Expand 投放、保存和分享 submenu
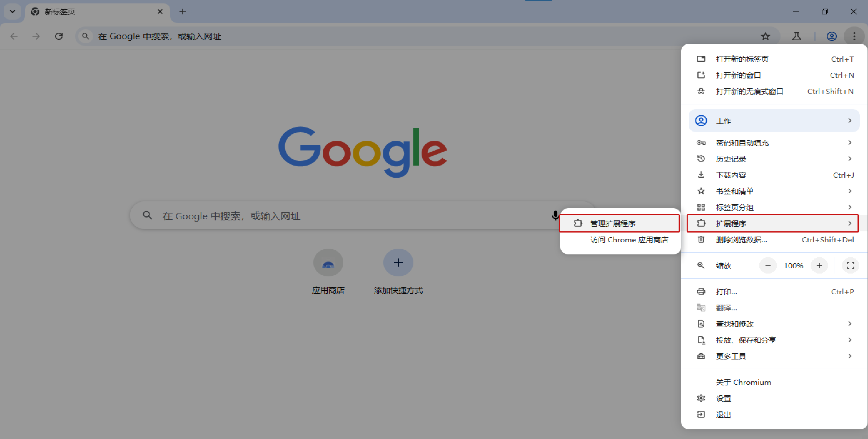Image resolution: width=868 pixels, height=439 pixels. pyautogui.click(x=774, y=340)
